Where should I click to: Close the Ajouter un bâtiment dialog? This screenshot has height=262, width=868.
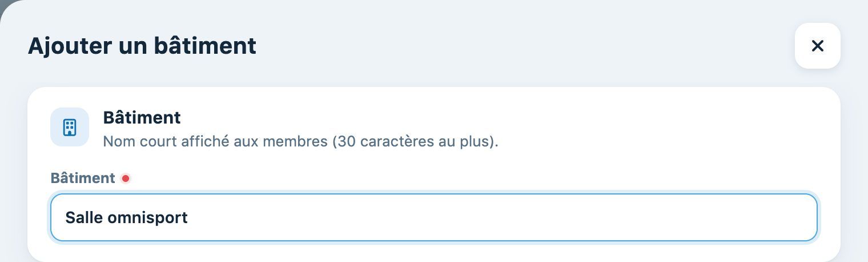click(x=817, y=46)
